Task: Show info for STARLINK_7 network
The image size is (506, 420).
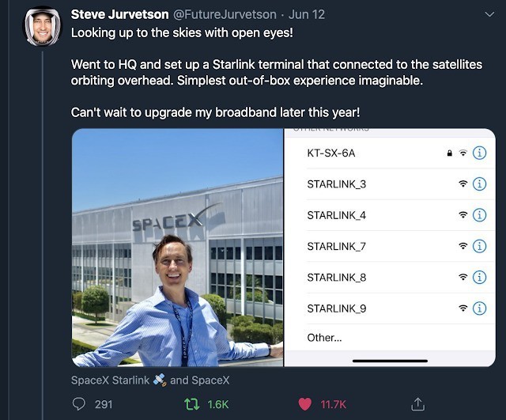Action: (479, 246)
